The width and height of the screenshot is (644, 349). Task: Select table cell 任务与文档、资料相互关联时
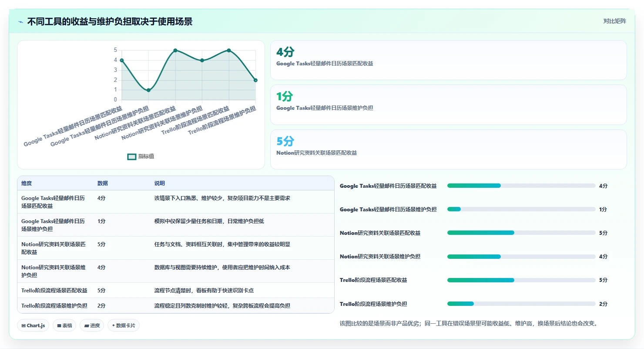pos(222,244)
